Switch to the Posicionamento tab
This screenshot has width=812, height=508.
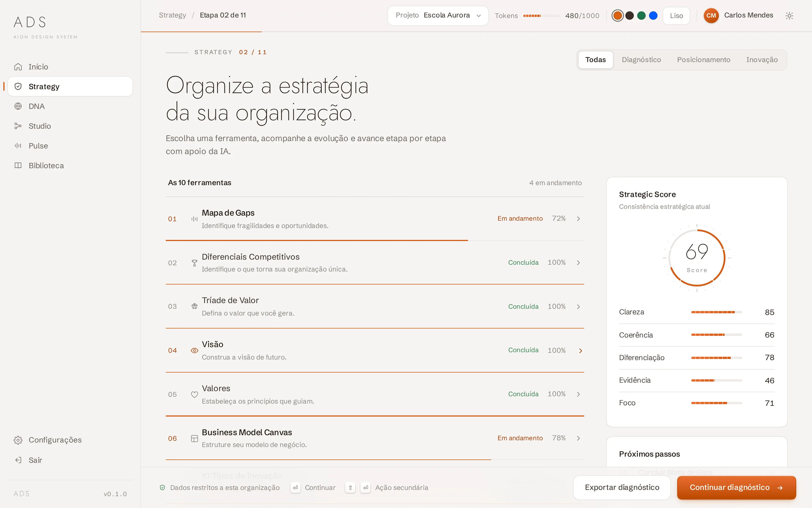click(704, 60)
